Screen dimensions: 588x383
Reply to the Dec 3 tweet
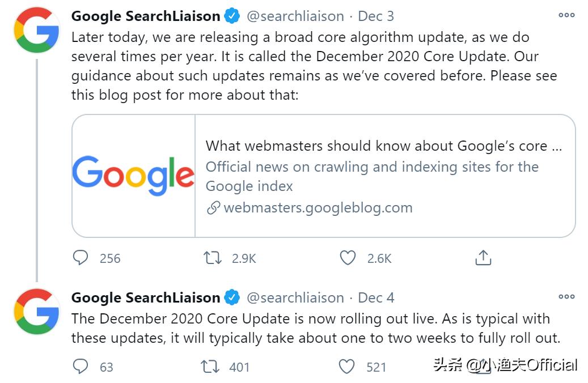pos(82,258)
